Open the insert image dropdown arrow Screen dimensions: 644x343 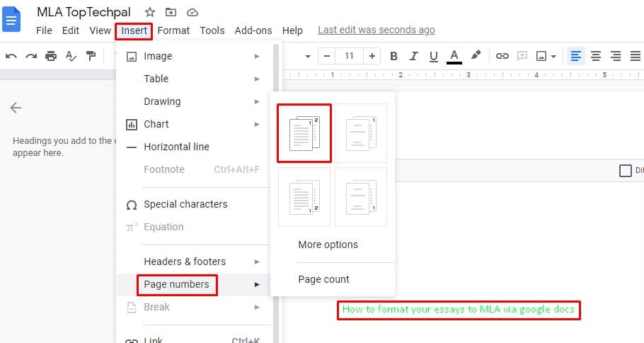click(x=553, y=57)
